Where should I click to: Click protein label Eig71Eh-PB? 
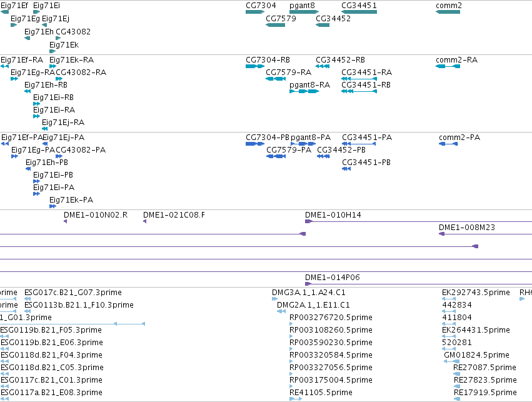click(x=46, y=163)
